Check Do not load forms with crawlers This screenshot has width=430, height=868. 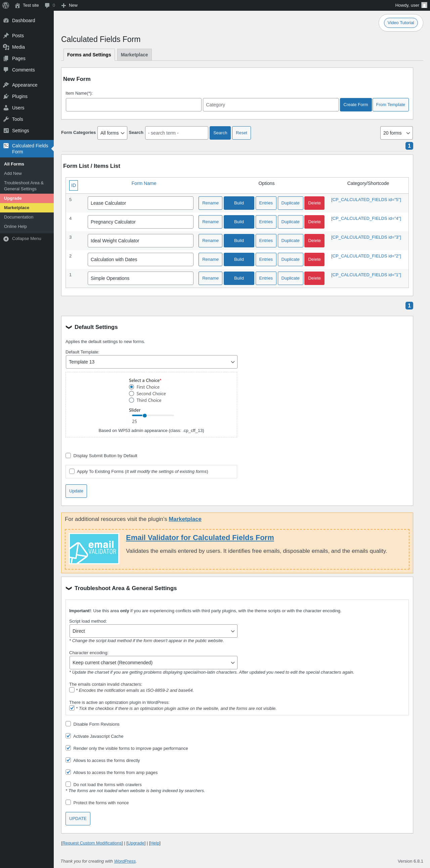(68, 784)
